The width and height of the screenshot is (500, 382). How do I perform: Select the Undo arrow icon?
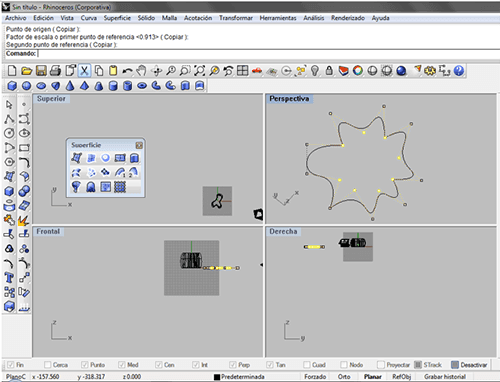pyautogui.click(x=127, y=71)
